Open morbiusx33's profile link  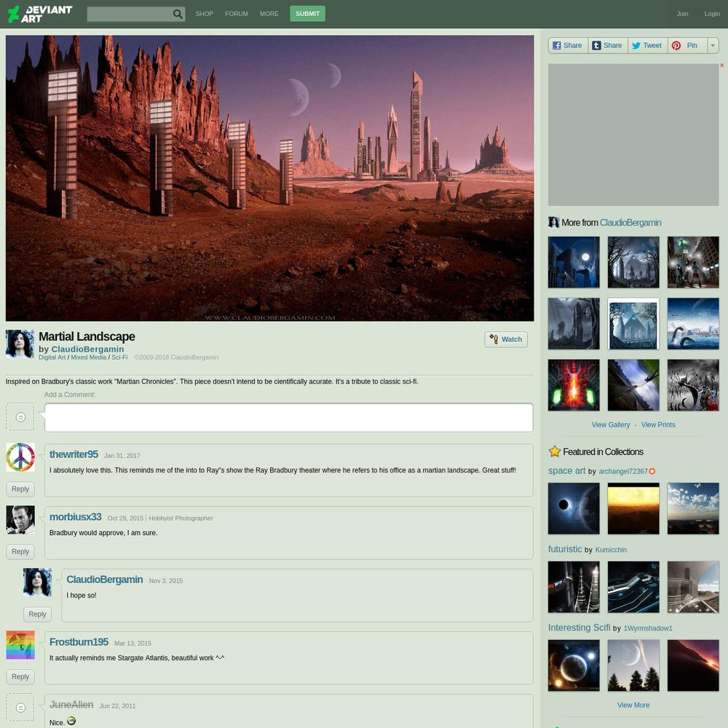tap(76, 517)
